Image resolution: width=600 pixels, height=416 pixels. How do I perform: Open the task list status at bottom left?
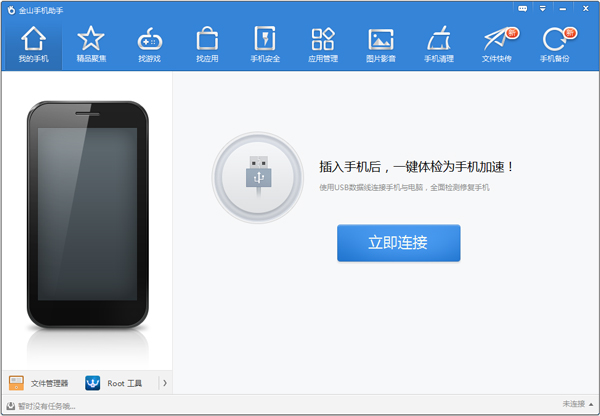click(x=40, y=406)
